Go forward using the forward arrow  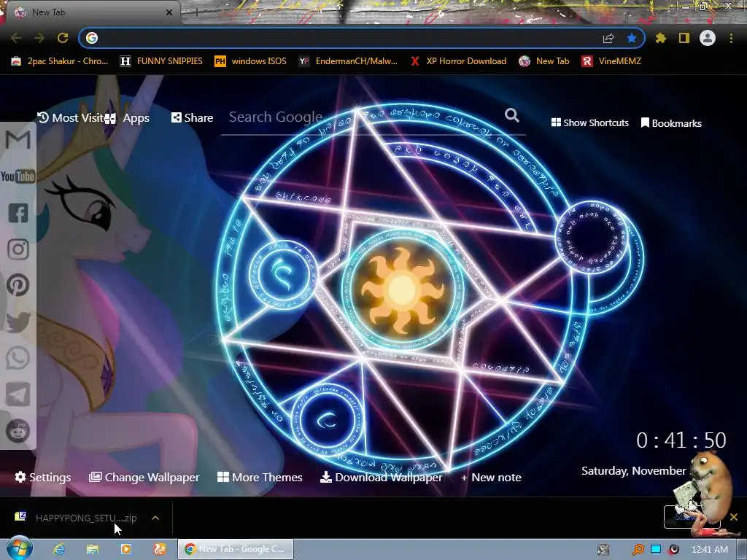pyautogui.click(x=39, y=38)
